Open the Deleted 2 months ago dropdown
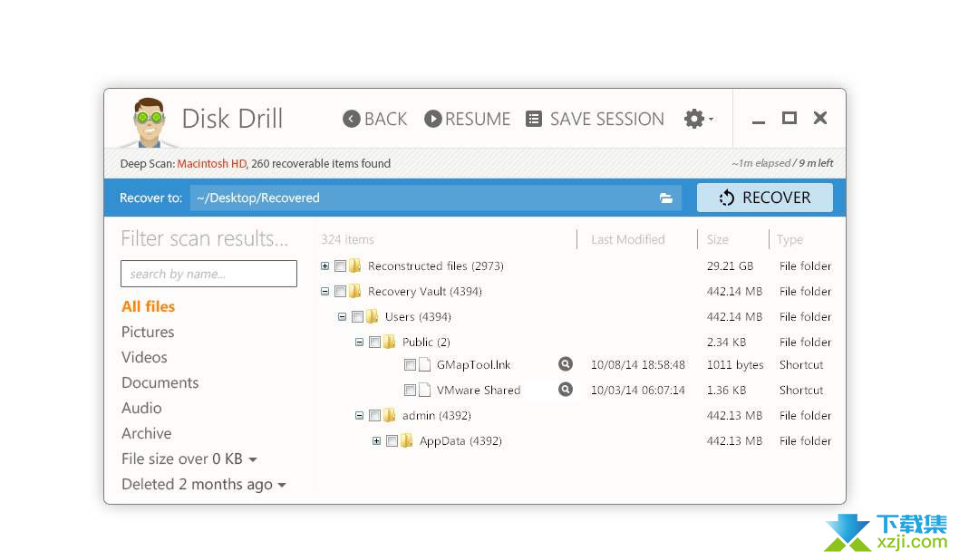Viewport: 959px width, 560px height. (x=204, y=484)
